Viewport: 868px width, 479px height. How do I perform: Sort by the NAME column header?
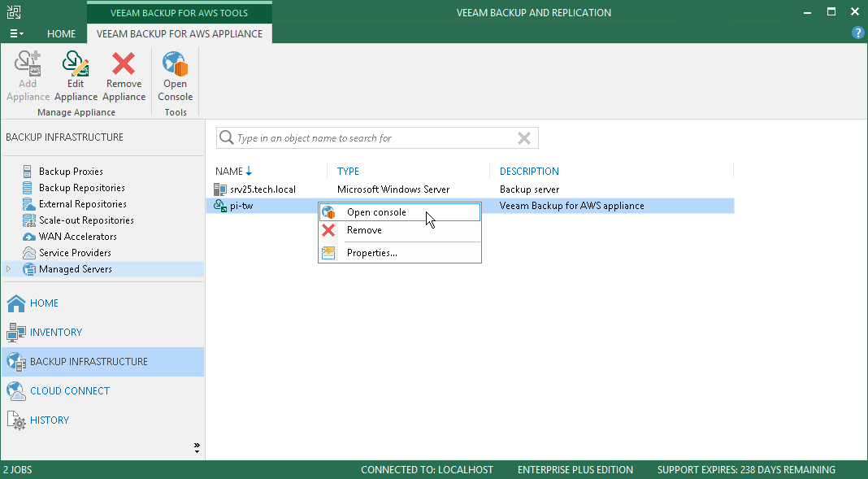(229, 171)
